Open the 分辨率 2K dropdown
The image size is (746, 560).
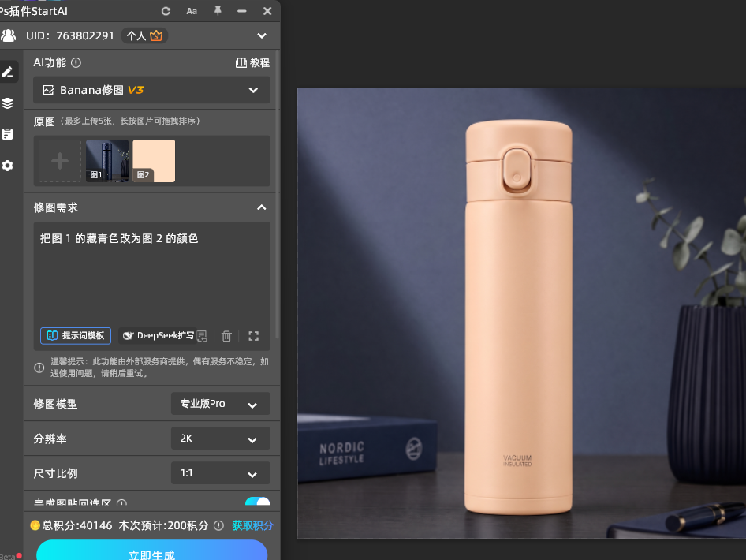pos(221,439)
